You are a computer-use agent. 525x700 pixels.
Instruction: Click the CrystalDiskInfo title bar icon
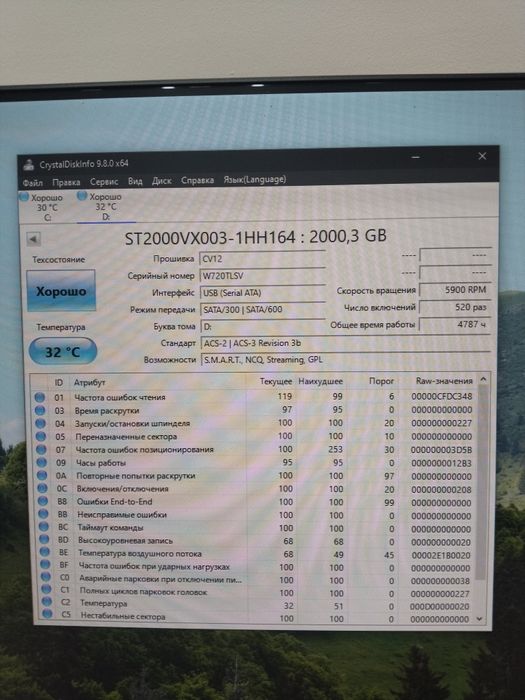coord(29,165)
